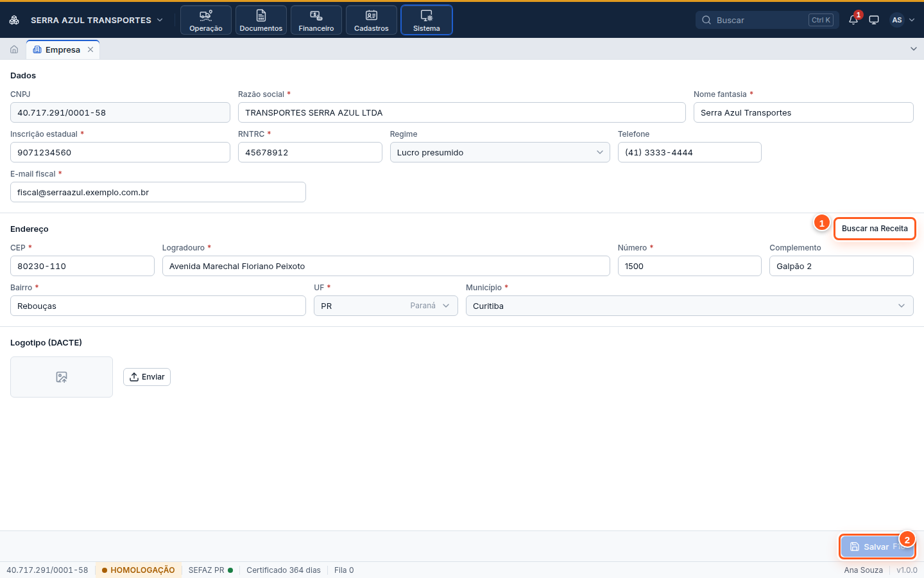Open the Cadastros module
This screenshot has height=578, width=924.
(x=372, y=20)
